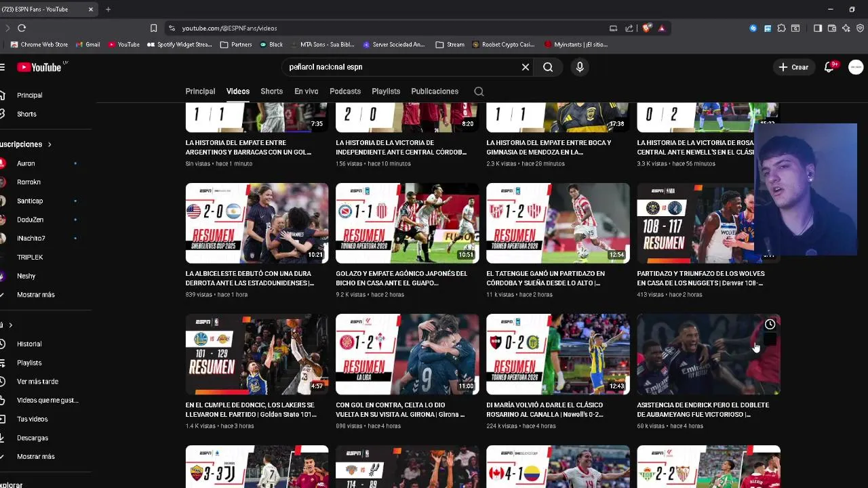868x488 pixels.
Task: Select the Videos channel tab
Action: pos(238,91)
